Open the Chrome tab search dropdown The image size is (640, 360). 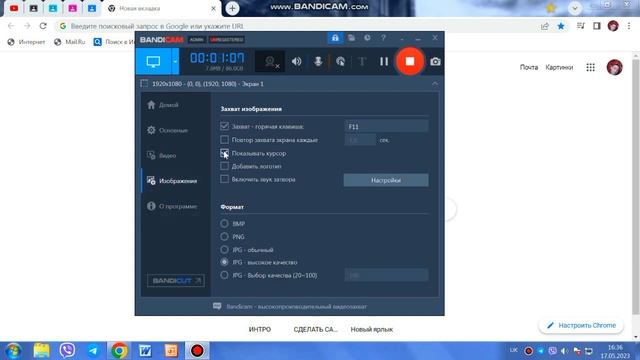[575, 8]
